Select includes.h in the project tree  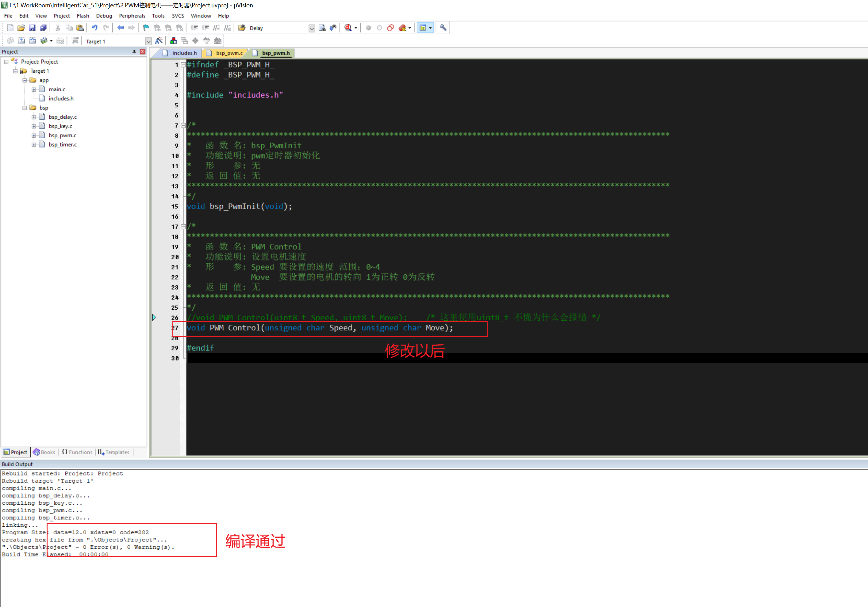pos(61,99)
